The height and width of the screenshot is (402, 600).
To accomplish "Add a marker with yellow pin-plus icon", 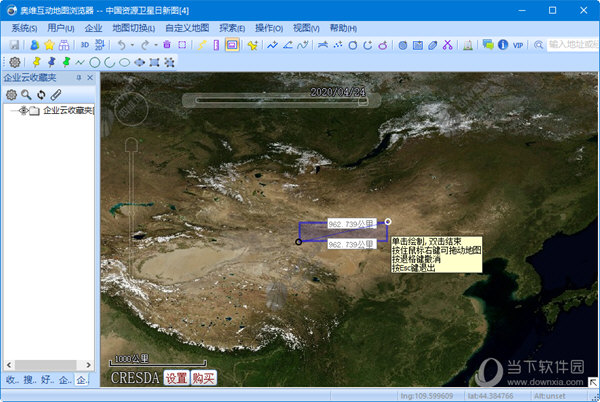I will point(253,45).
